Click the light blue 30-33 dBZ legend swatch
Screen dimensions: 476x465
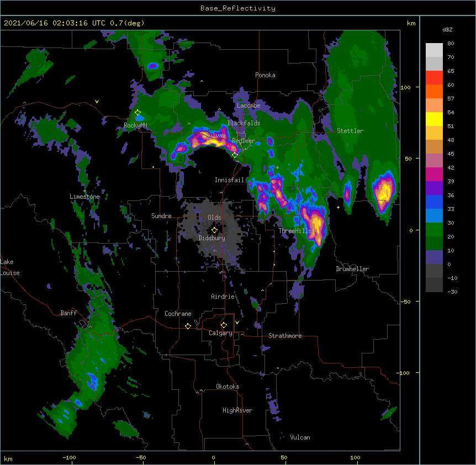click(x=434, y=216)
